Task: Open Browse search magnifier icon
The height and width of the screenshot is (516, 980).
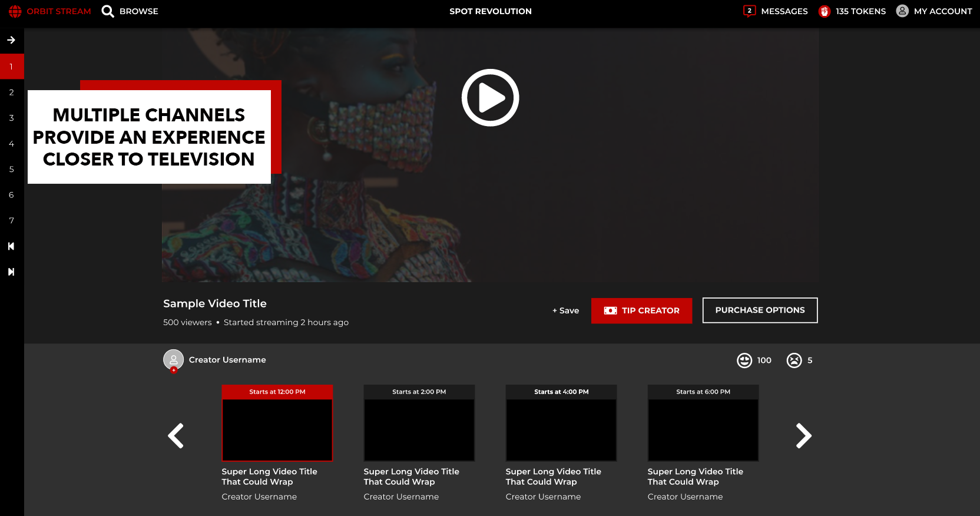Action: 108,11
